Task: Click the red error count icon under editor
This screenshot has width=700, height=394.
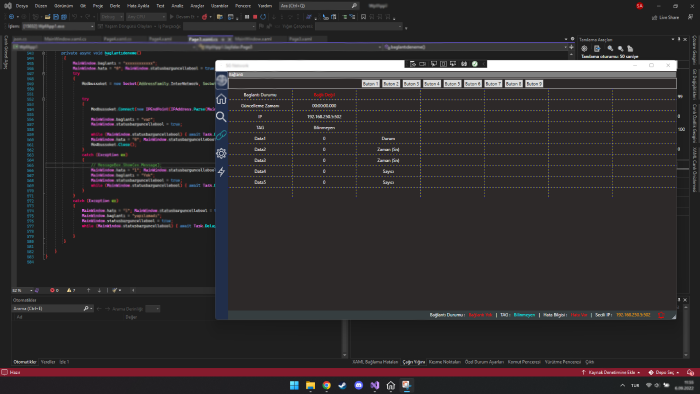Action: click(x=52, y=290)
